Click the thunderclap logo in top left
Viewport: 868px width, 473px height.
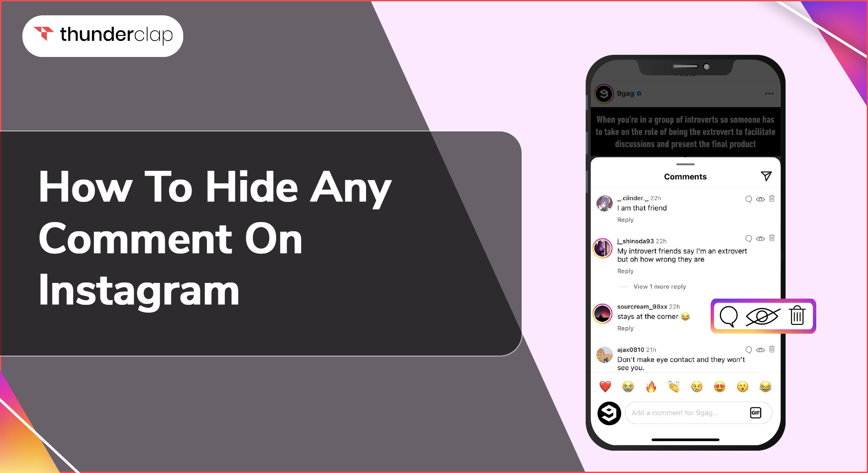[105, 37]
